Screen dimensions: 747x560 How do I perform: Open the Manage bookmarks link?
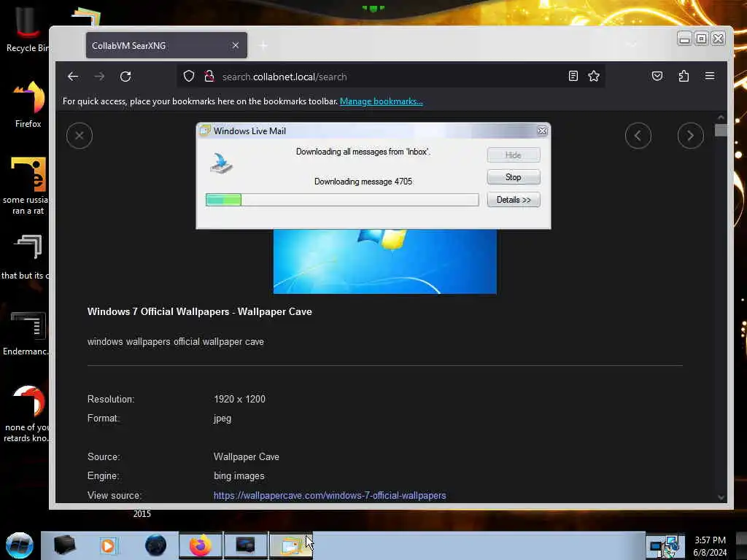point(381,101)
